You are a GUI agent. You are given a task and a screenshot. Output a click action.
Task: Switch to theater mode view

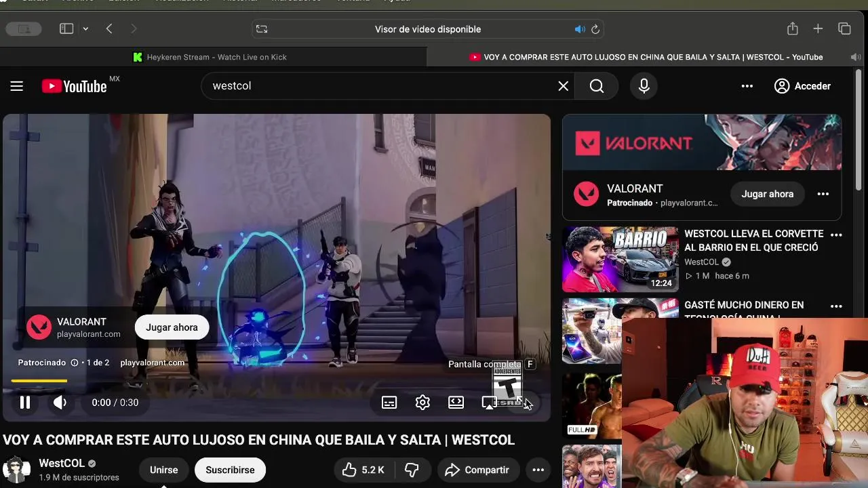pos(456,403)
